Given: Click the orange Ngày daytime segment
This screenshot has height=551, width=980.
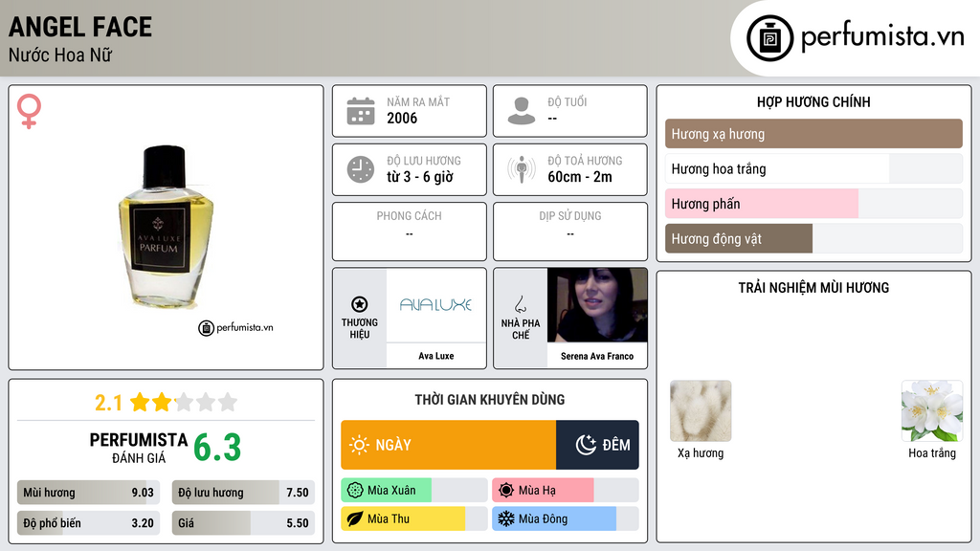Looking at the screenshot, I should (x=448, y=445).
